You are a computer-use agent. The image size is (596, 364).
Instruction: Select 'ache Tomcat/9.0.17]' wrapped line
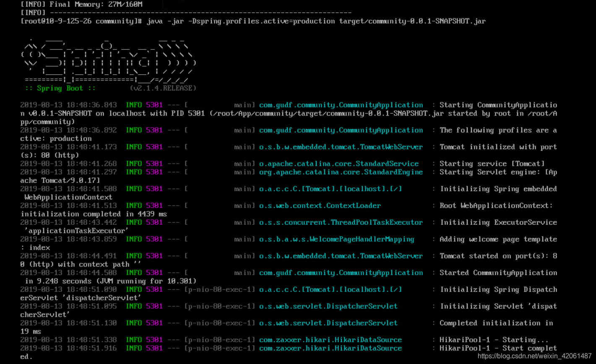[x=60, y=181]
